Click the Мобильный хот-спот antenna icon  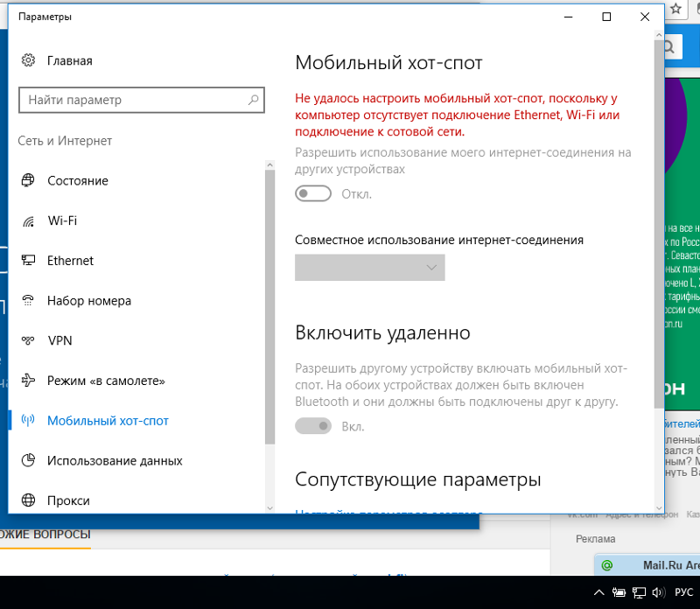[x=28, y=421]
